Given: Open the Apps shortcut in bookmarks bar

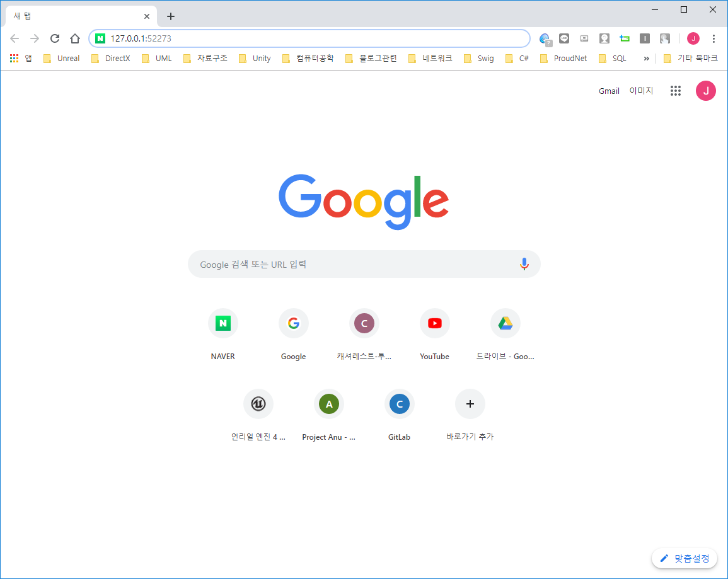Looking at the screenshot, I should pos(21,59).
